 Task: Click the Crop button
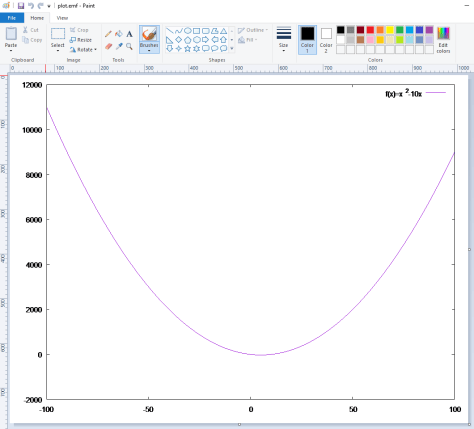click(79, 30)
